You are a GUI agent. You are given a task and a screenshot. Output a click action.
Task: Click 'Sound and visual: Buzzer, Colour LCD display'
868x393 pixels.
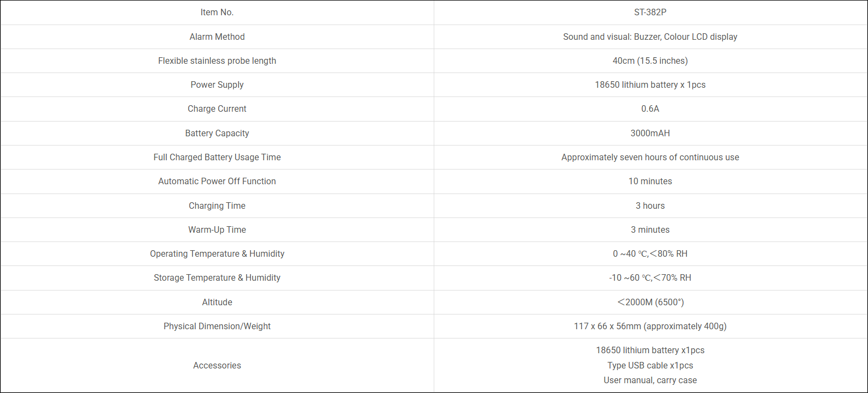tap(650, 37)
